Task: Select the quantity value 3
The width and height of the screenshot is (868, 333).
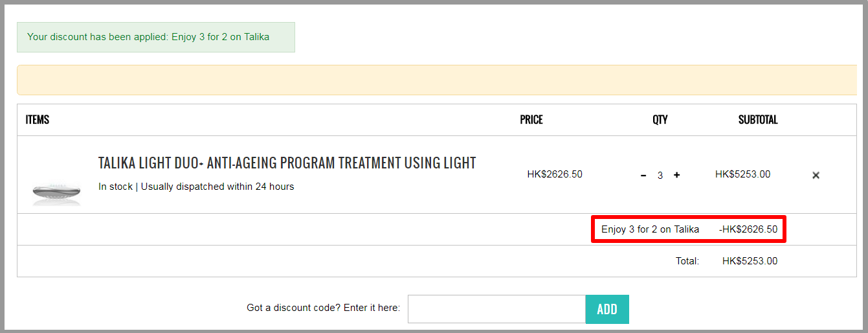Action: coord(660,175)
